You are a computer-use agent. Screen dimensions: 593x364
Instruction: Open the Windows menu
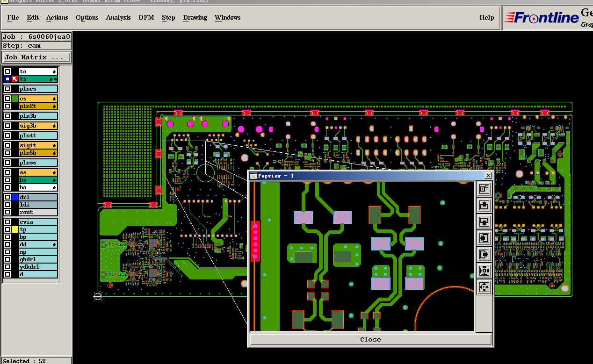[227, 17]
